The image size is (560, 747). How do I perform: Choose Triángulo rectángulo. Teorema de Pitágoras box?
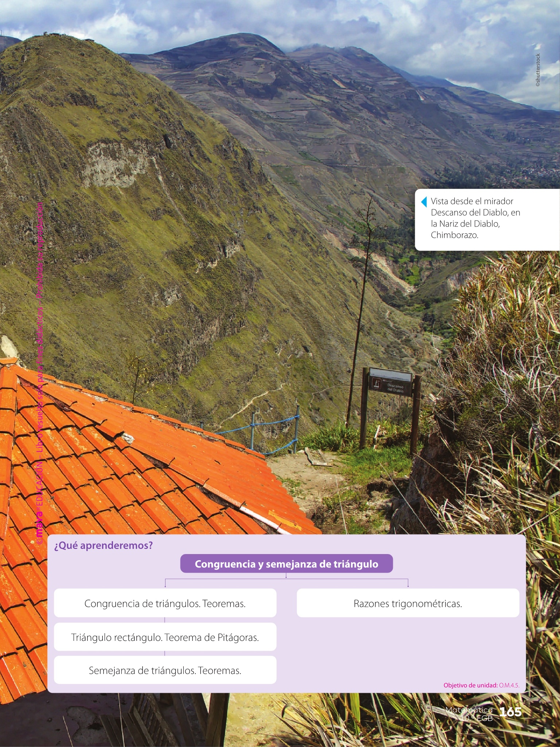click(x=165, y=637)
